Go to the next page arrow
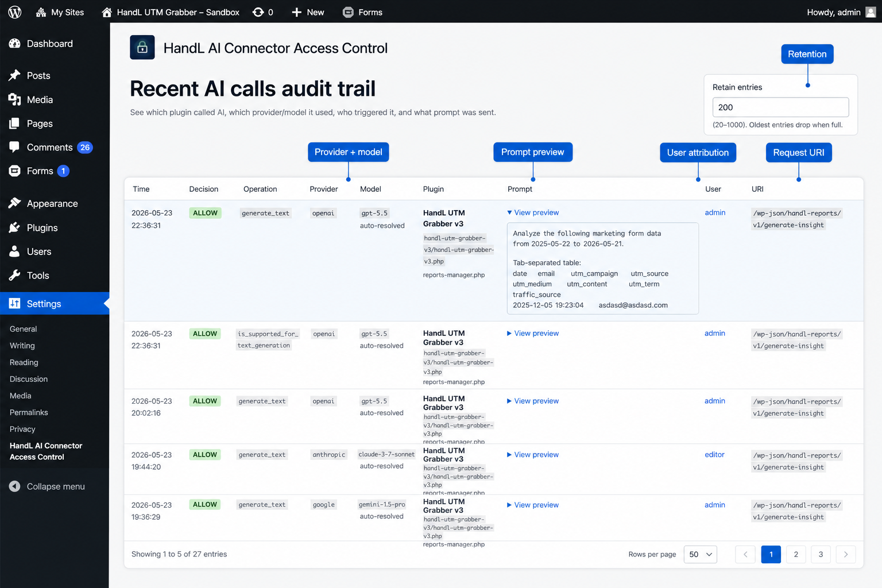Screen dimensions: 882x588 [x=846, y=554]
